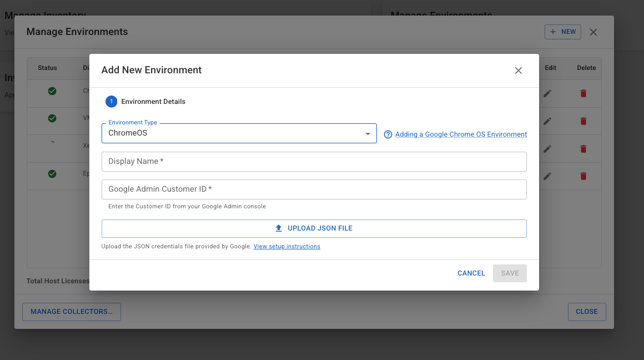
Task: Open Adding a Google Chrome OS Environment link
Action: (461, 134)
